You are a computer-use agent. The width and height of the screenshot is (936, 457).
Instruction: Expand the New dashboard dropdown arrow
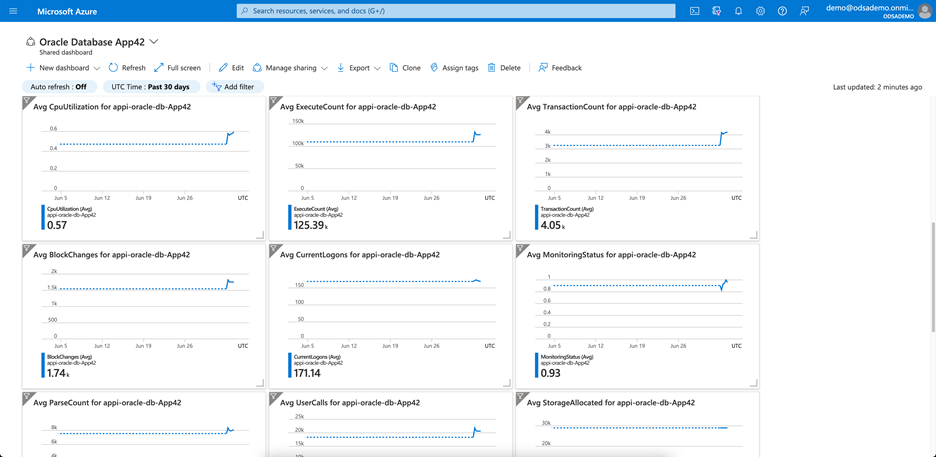pyautogui.click(x=97, y=68)
